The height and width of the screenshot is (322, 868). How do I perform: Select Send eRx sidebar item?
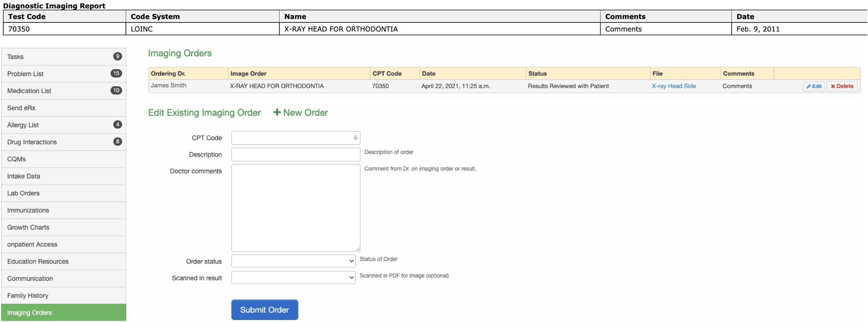point(63,108)
